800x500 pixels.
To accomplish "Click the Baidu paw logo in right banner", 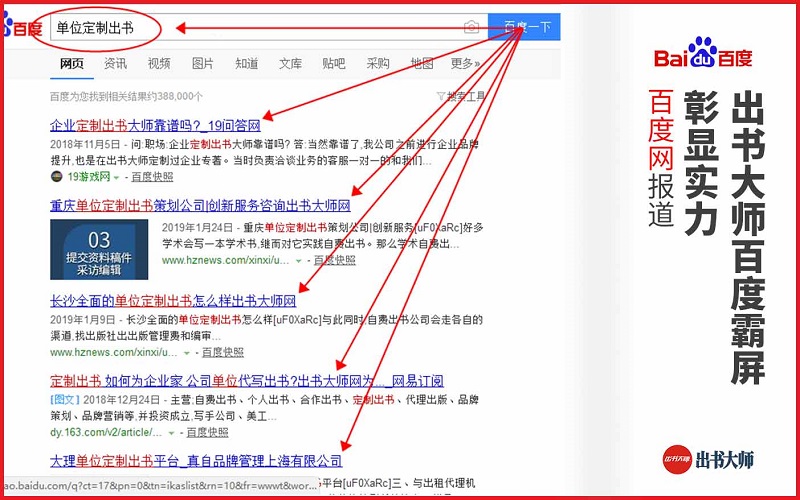I will (703, 57).
